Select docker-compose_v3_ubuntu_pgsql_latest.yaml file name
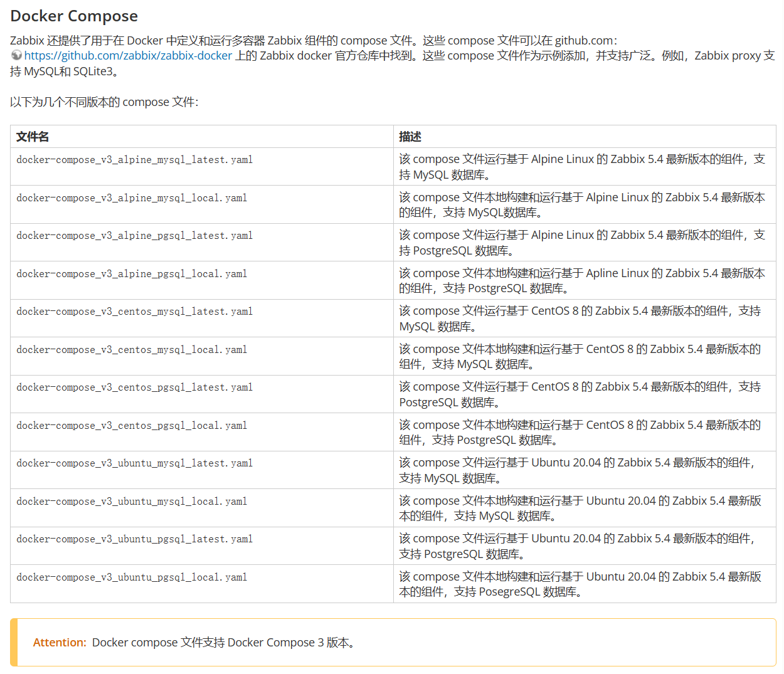Screen dimensions: 784x674 click(134, 539)
